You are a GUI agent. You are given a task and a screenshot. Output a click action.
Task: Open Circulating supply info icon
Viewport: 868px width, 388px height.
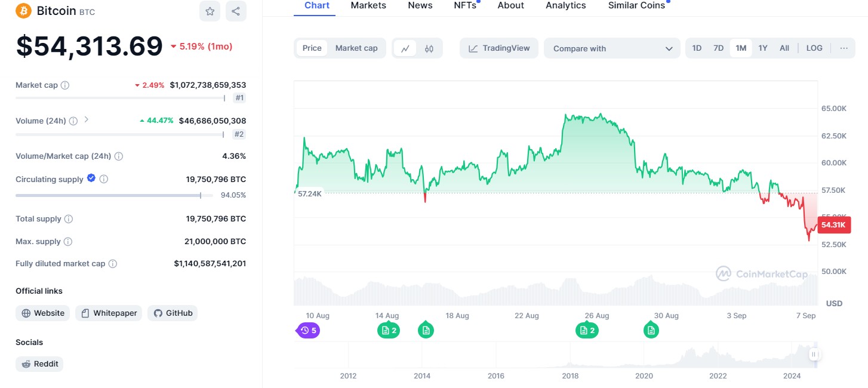click(104, 179)
